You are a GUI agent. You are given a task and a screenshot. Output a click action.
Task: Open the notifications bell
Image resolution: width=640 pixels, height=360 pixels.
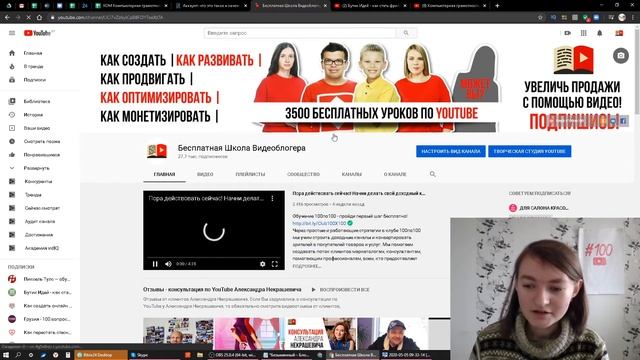point(600,33)
